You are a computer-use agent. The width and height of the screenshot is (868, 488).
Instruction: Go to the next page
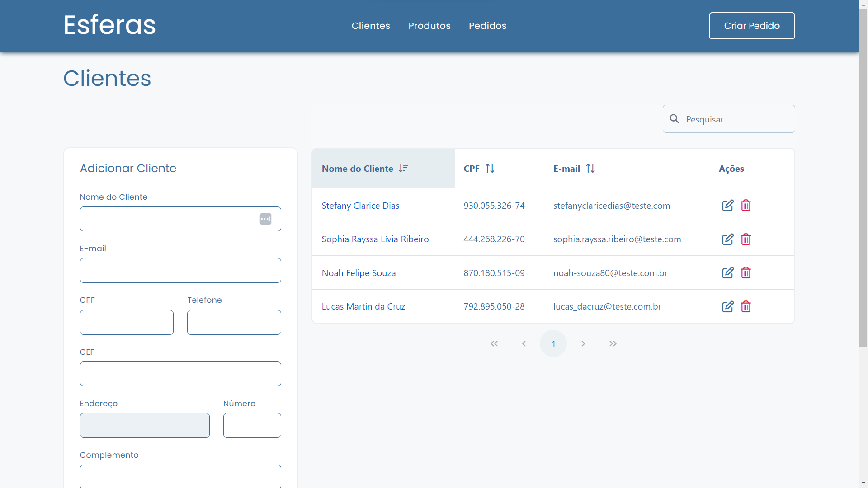[583, 343]
